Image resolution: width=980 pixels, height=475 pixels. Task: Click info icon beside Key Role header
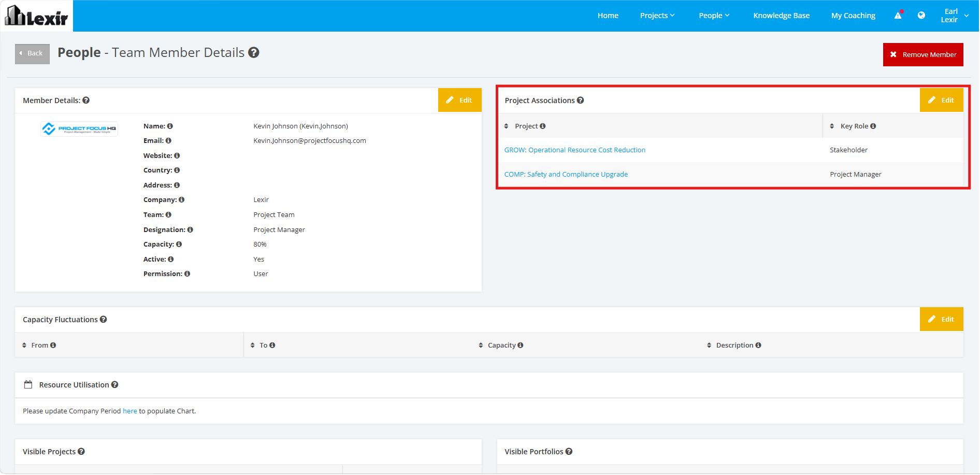coord(873,126)
